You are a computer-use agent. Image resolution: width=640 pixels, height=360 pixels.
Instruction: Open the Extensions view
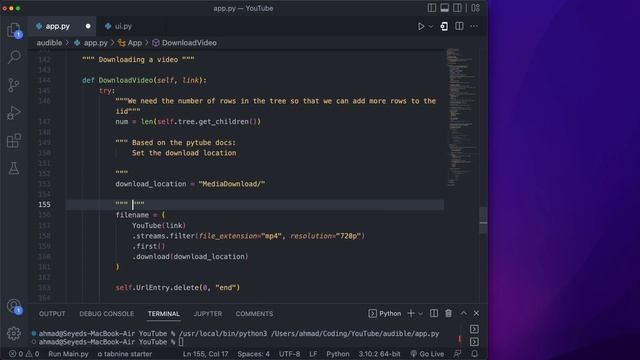(x=14, y=140)
